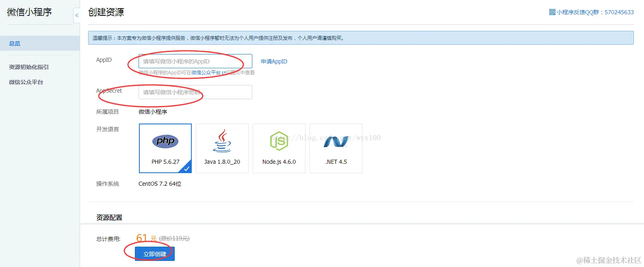
Task: Click the Node.js hexagon logo
Action: 279,141
